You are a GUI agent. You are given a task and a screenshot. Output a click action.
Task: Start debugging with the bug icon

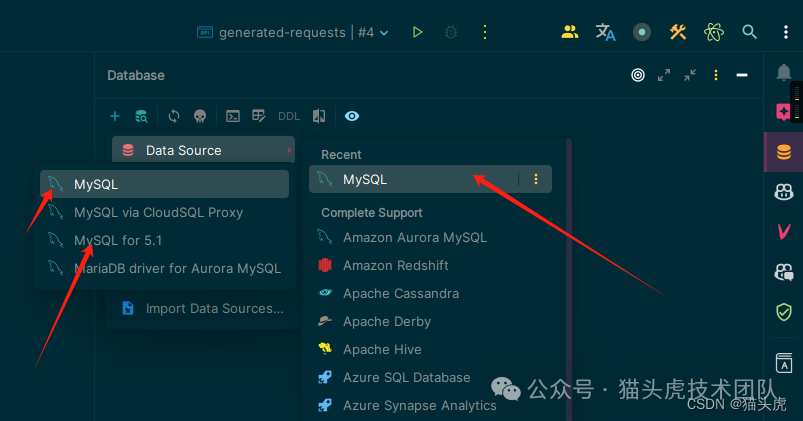tap(451, 32)
